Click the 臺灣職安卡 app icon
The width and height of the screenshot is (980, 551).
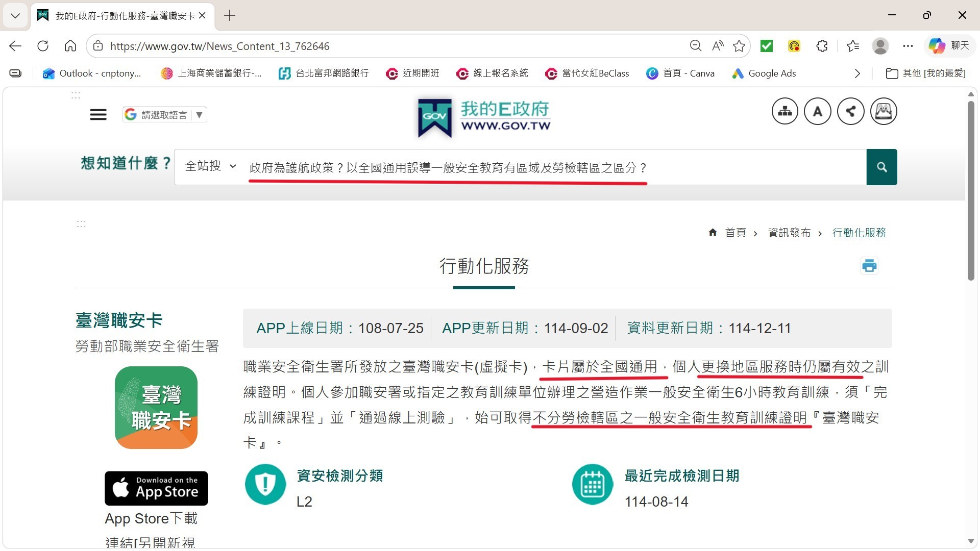coord(156,408)
